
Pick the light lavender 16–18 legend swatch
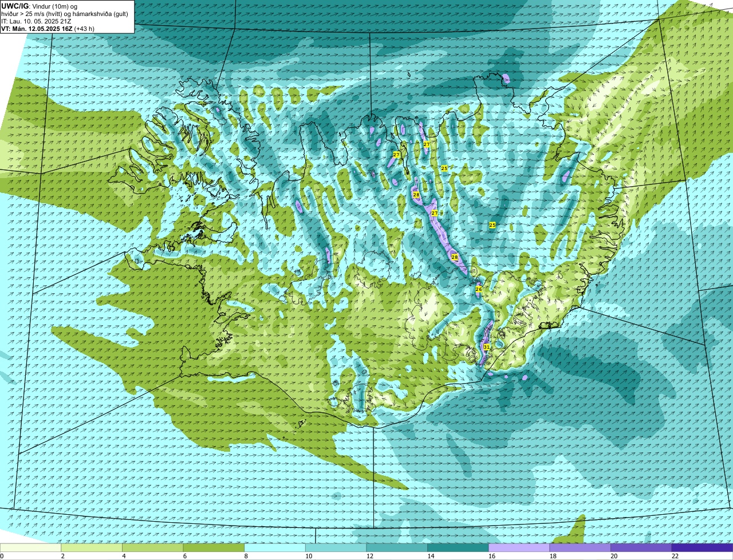(x=519, y=547)
